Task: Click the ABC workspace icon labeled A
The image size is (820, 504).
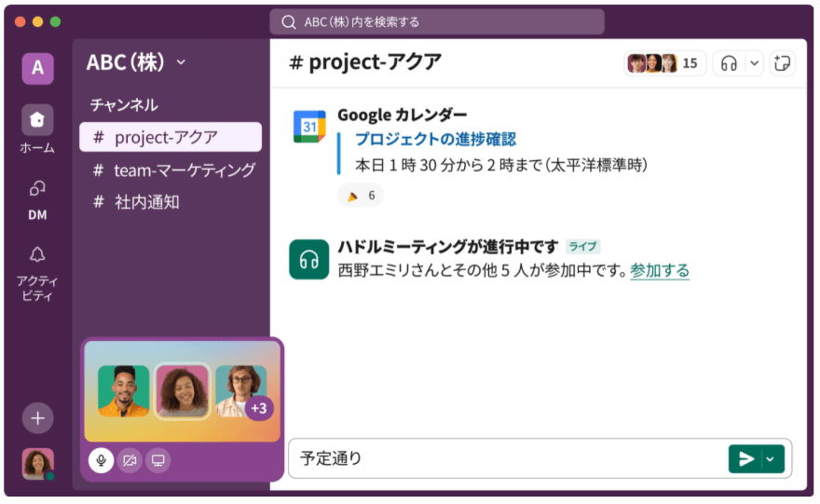Action: point(37,68)
